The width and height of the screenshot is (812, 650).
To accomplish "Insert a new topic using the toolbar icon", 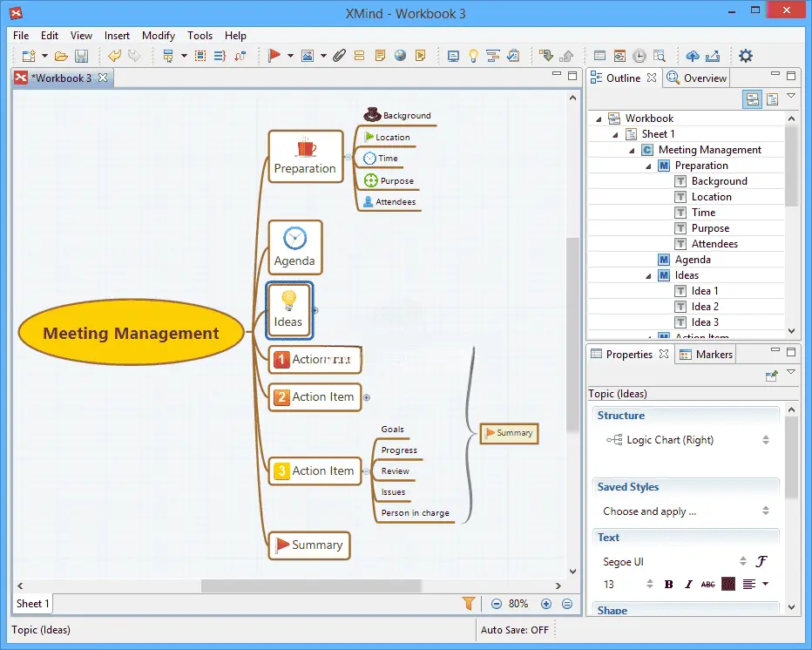I will click(x=168, y=56).
